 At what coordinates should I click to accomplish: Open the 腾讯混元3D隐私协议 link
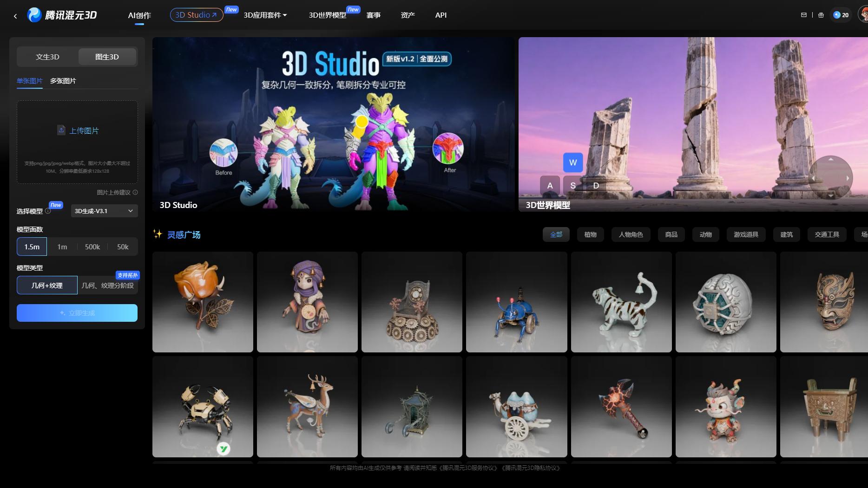click(x=532, y=468)
